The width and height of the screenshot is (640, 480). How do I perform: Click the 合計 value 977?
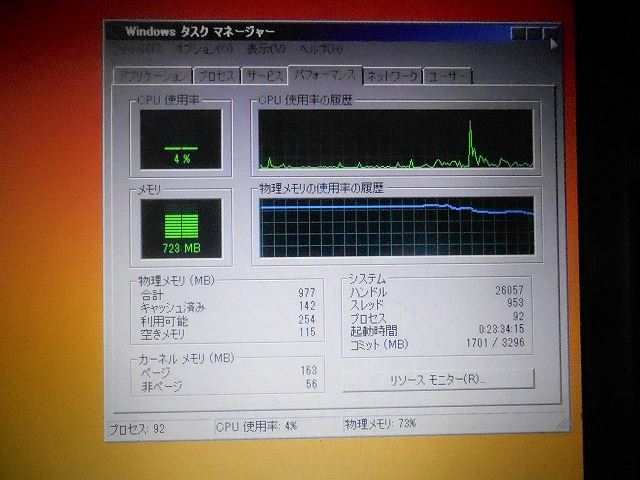pos(307,293)
